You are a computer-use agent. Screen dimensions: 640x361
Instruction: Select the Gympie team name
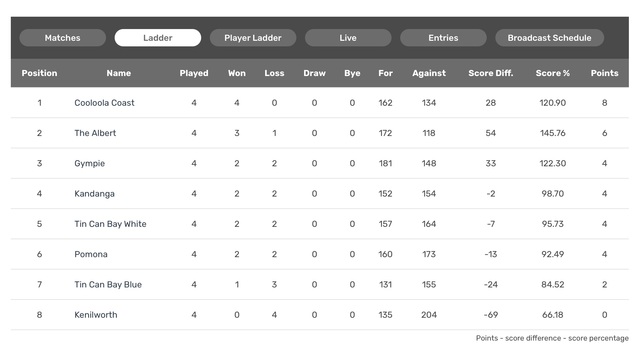click(x=89, y=163)
